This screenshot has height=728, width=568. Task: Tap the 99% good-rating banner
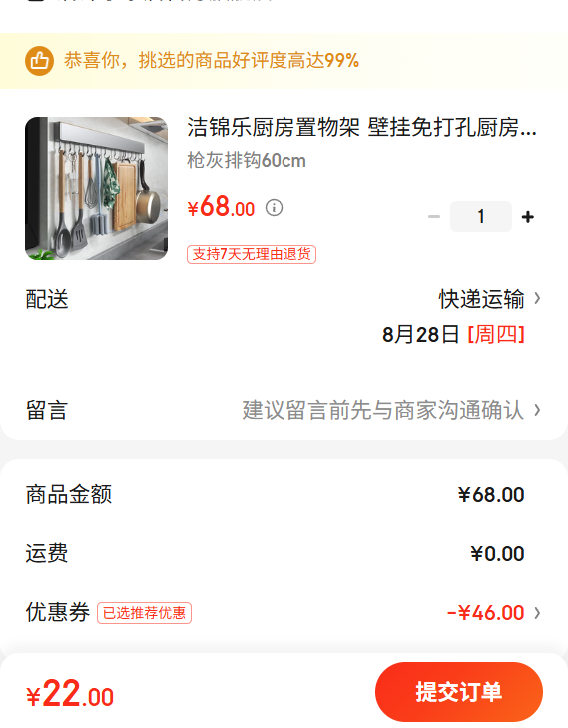coord(284,60)
